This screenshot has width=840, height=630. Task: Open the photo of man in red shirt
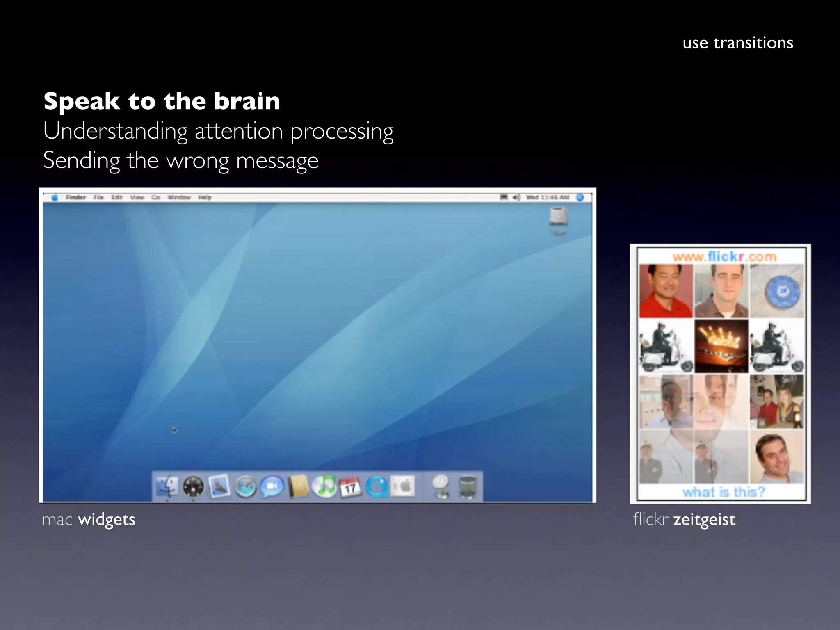[x=666, y=291]
